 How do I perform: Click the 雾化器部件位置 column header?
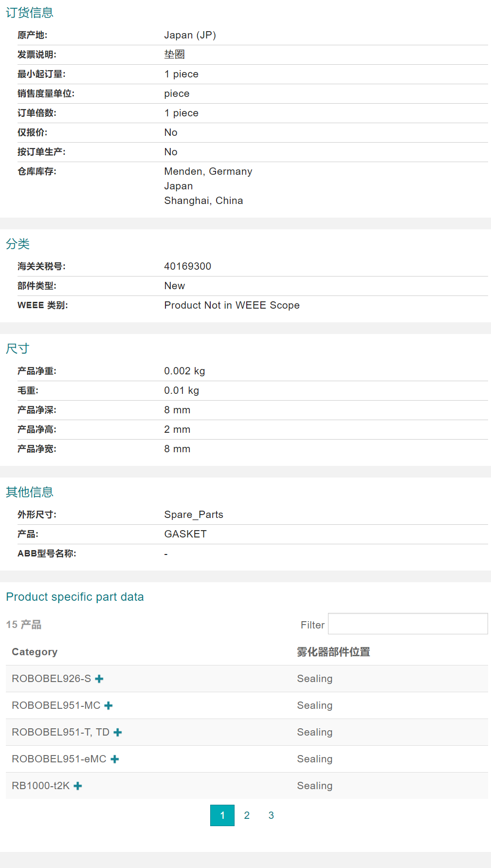[x=333, y=652]
